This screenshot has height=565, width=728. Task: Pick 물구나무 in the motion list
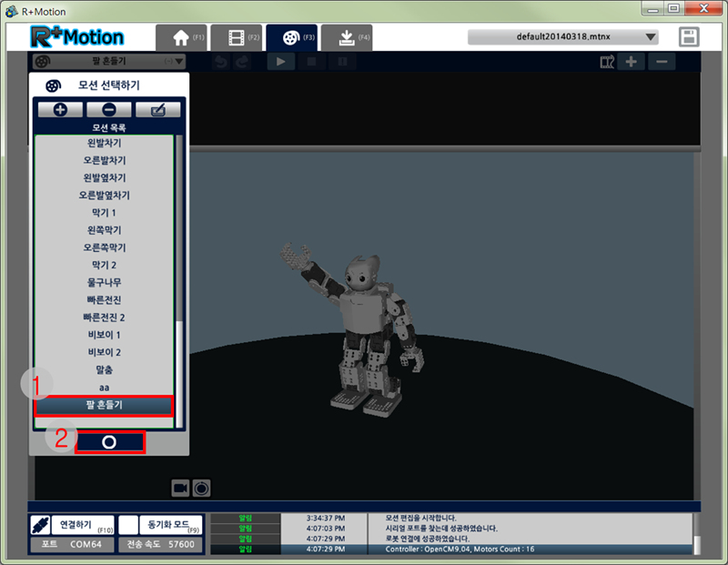click(x=105, y=283)
